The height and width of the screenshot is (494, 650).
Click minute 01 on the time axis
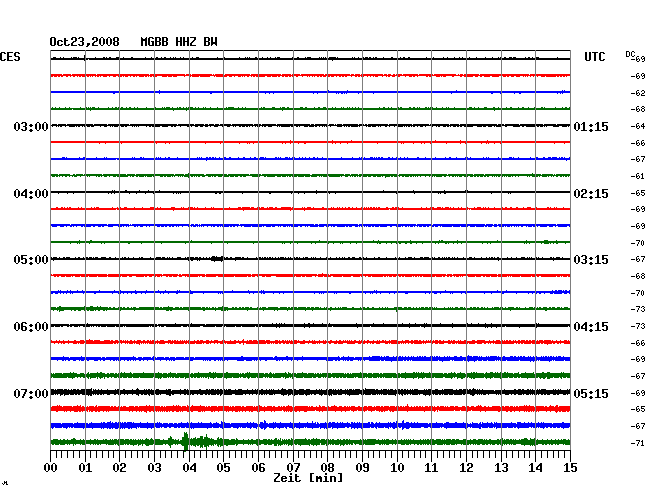85,468
